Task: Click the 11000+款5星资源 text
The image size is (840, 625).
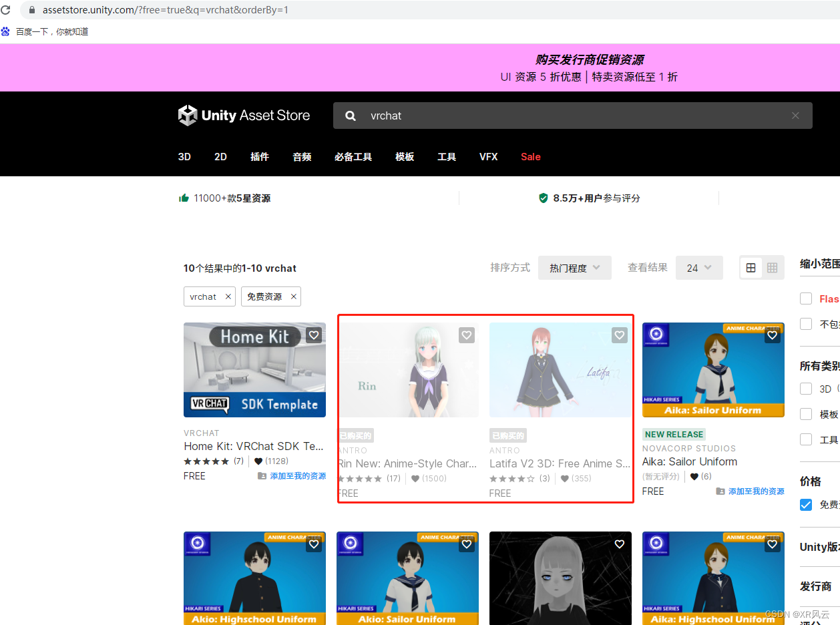Action: point(232,198)
